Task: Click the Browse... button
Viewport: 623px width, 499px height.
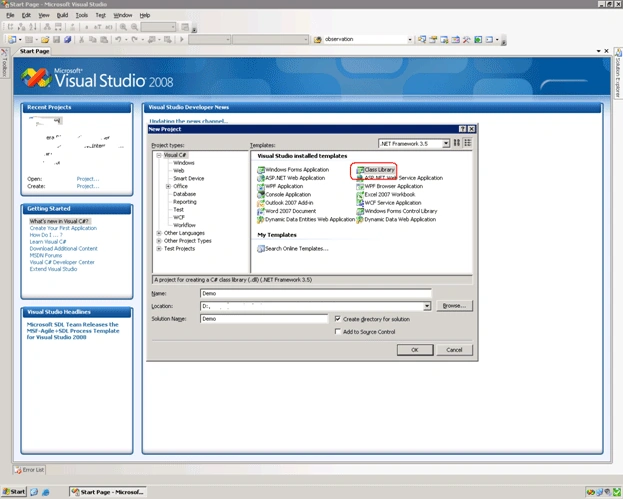Action: [454, 306]
